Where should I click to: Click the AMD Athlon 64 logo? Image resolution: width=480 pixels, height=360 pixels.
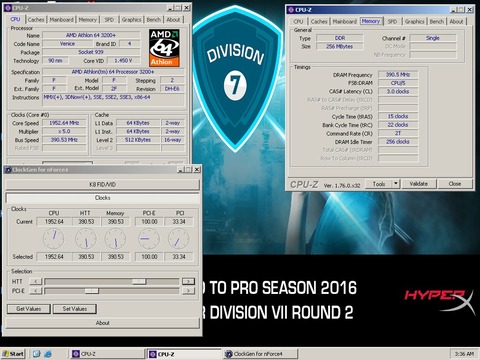pos(164,48)
